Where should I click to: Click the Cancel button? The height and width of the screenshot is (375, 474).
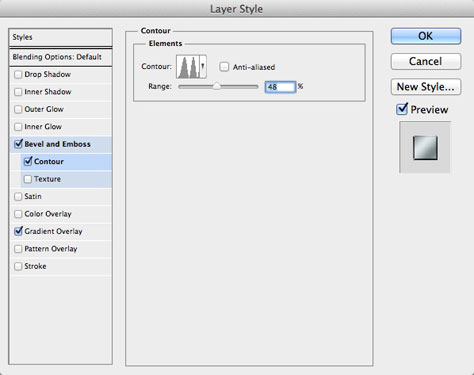coord(426,61)
